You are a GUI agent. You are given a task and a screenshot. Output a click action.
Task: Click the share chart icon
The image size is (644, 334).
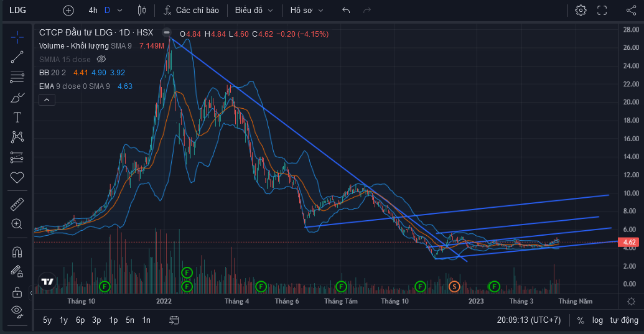coord(632,10)
